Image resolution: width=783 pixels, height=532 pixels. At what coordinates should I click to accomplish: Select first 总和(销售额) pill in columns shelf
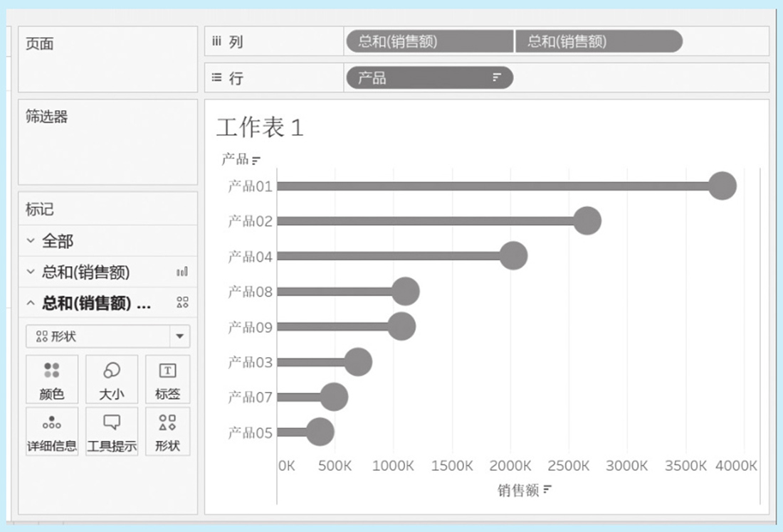coord(429,41)
